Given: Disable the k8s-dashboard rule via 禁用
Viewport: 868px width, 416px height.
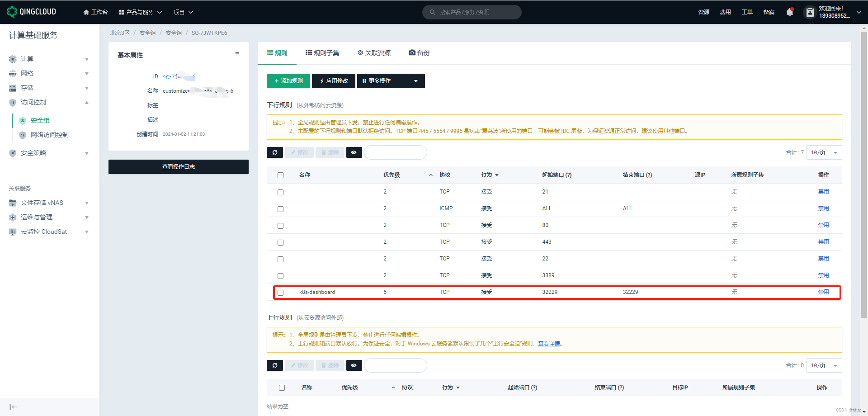Looking at the screenshot, I should pos(823,292).
